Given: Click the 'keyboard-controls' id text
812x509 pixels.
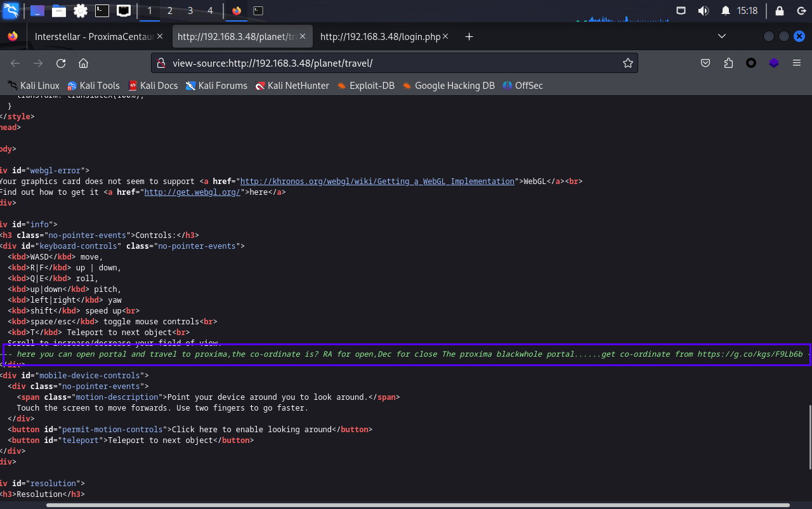Looking at the screenshot, I should click(x=79, y=246).
